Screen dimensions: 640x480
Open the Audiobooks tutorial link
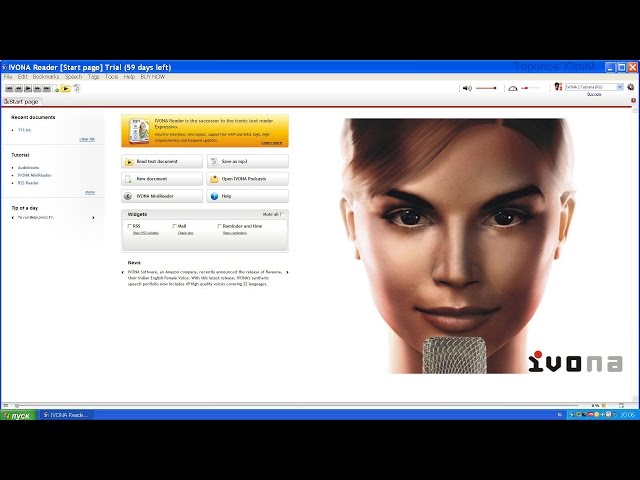point(29,168)
